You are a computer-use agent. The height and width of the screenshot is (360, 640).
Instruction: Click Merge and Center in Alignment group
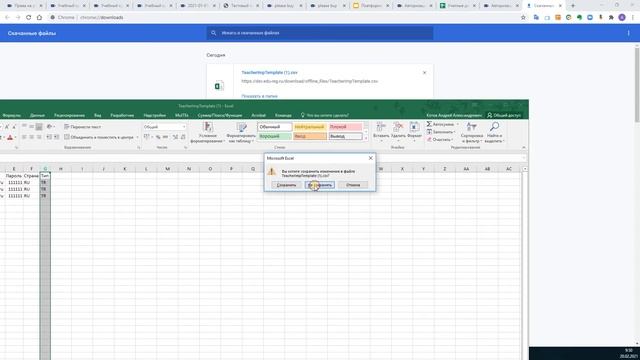pos(99,137)
